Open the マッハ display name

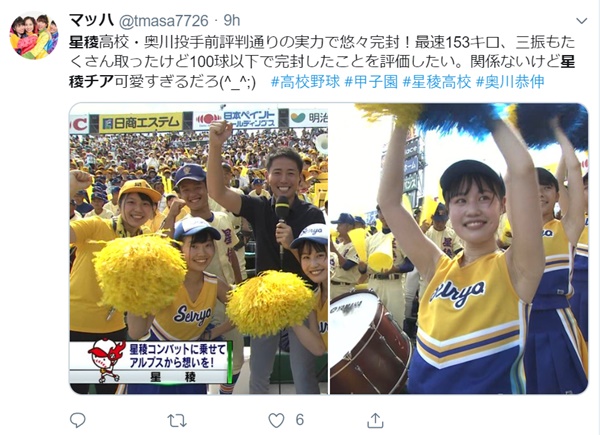(92, 20)
